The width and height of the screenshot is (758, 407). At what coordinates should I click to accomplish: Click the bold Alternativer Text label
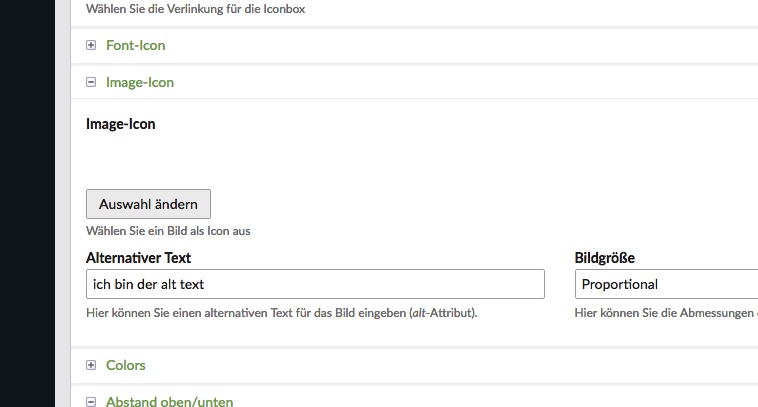click(x=139, y=258)
